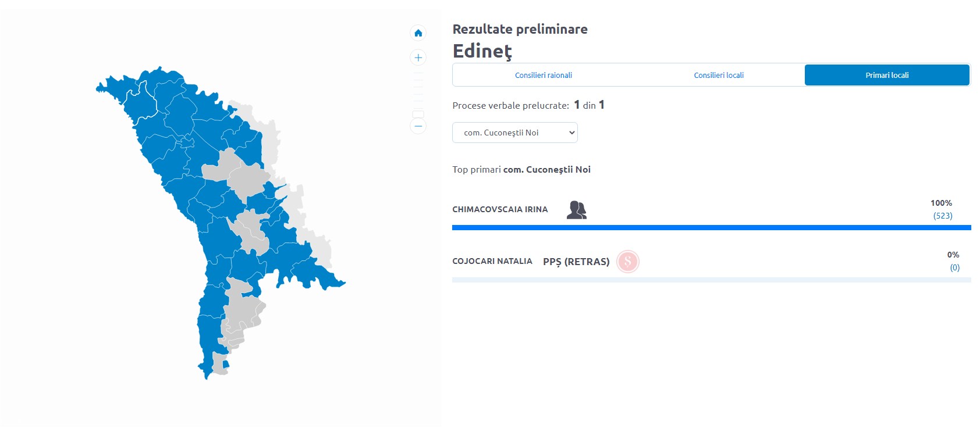
Task: Click the pink PPȘ party logo
Action: click(628, 262)
